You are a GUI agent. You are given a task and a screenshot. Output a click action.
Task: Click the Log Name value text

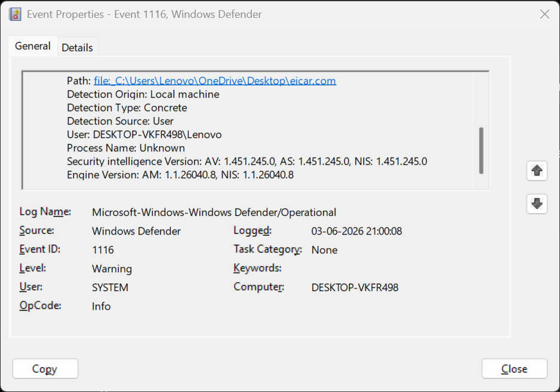click(x=214, y=212)
